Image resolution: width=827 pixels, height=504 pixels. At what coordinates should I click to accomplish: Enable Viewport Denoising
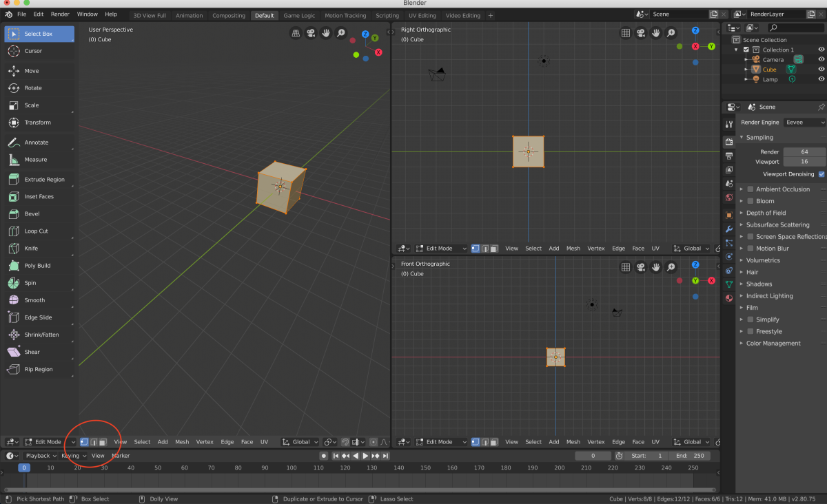coord(820,174)
